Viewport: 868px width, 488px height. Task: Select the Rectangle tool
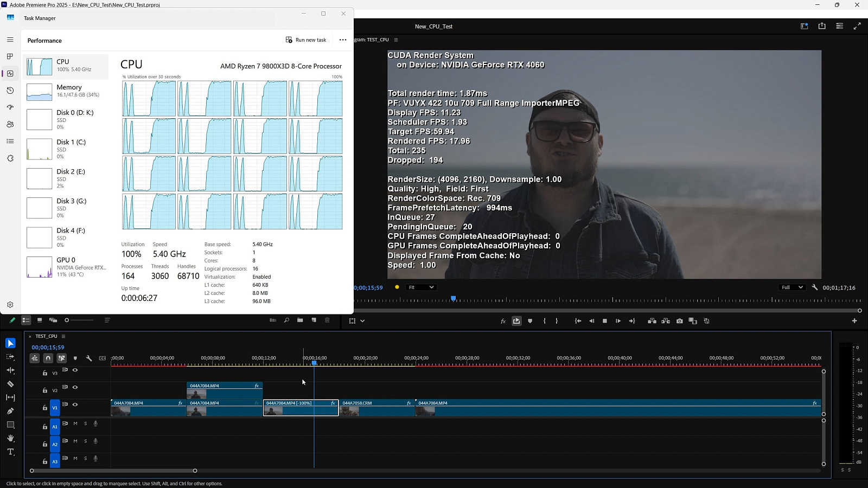tap(10, 425)
